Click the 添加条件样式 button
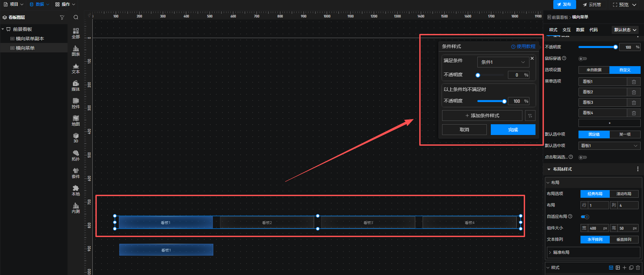This screenshot has width=644, height=275. tap(482, 116)
